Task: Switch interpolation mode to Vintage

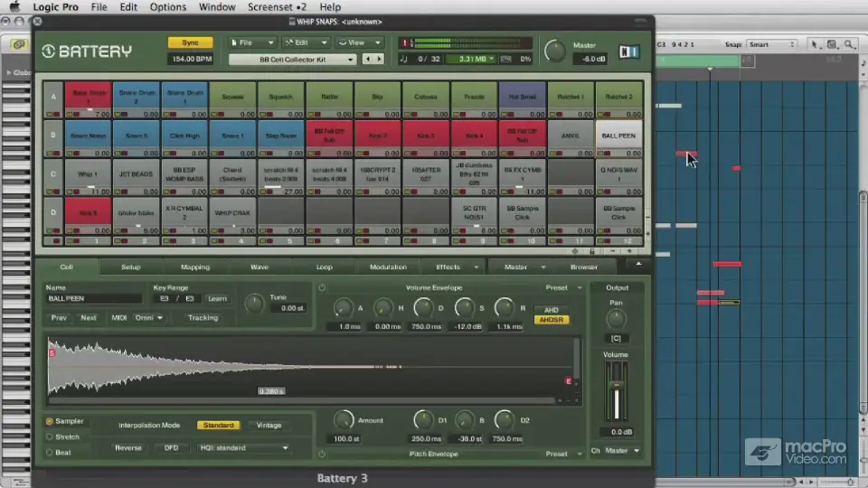Action: pyautogui.click(x=269, y=426)
